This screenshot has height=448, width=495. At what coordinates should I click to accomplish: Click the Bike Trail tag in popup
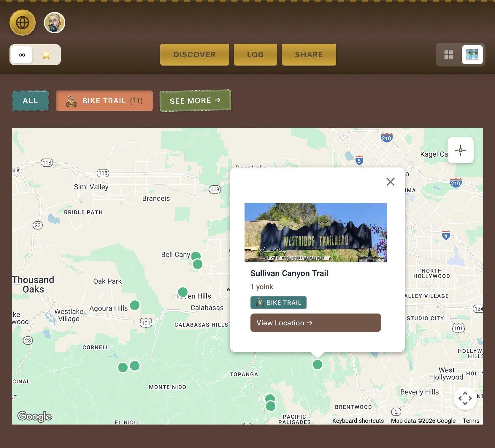pos(278,303)
